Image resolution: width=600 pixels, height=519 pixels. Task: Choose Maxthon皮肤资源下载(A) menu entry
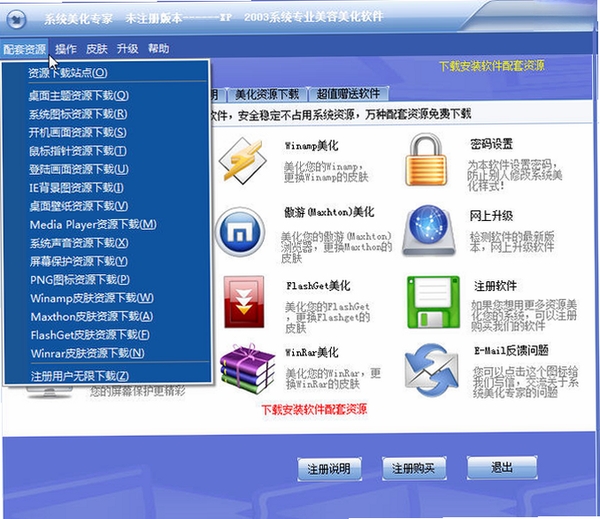[x=92, y=317]
